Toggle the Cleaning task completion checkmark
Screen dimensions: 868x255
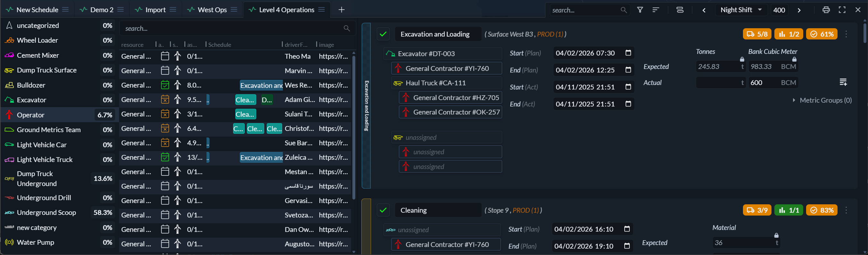[383, 210]
